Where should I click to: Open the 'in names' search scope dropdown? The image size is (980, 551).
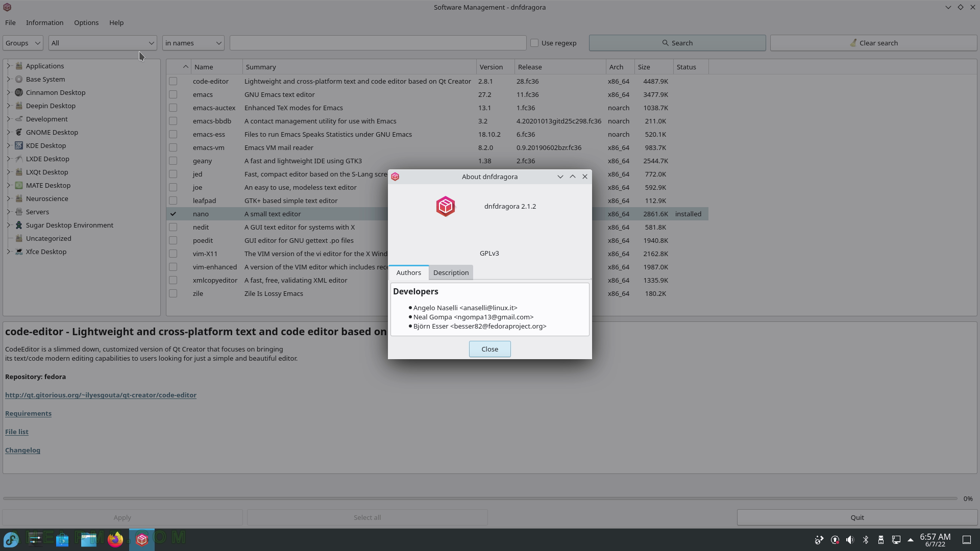pyautogui.click(x=193, y=43)
